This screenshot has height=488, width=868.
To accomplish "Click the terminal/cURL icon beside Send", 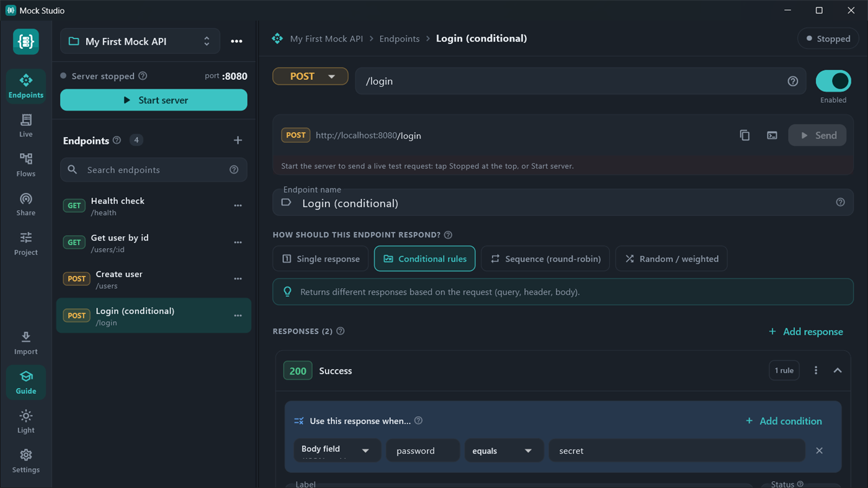I will 772,135.
